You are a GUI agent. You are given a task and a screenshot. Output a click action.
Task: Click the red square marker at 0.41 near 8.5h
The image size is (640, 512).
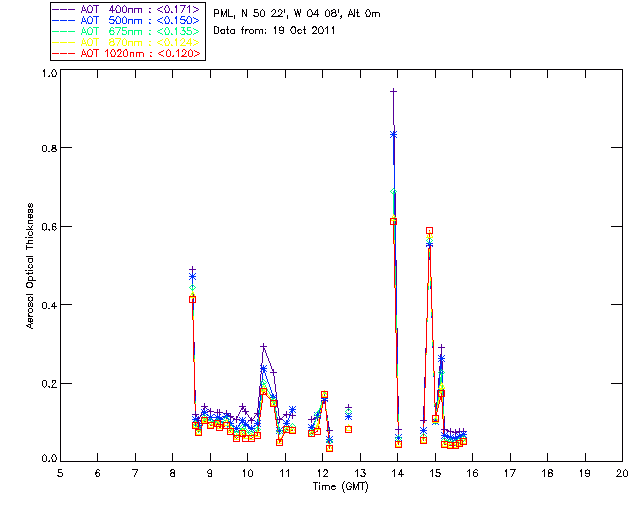pos(192,300)
